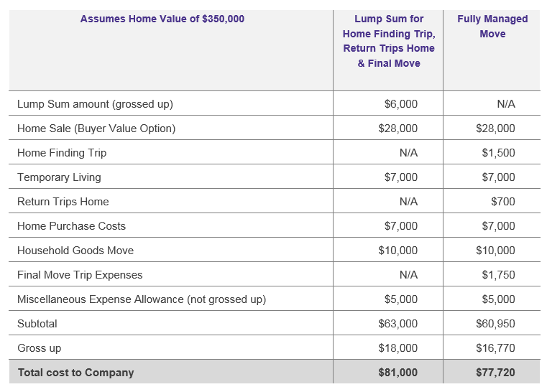Click the 'Assumes Home Value of $350,000' header
Viewport: 547px width, 392px height.
[x=162, y=19]
